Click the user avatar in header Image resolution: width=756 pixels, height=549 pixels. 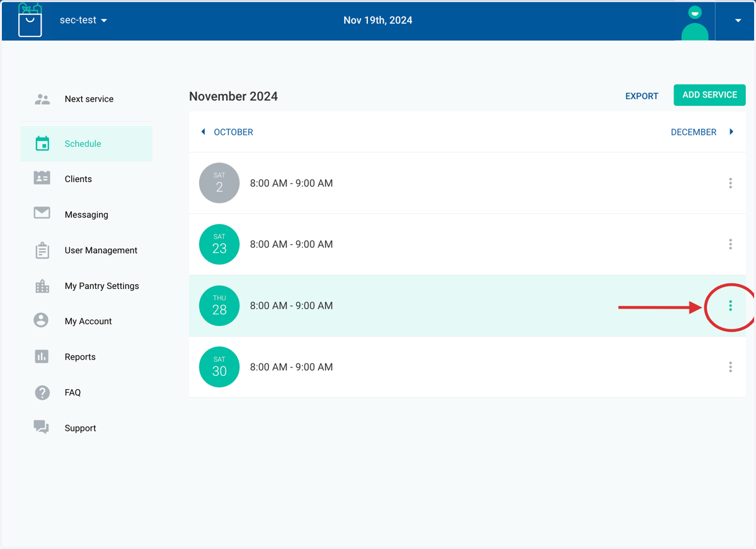point(695,22)
